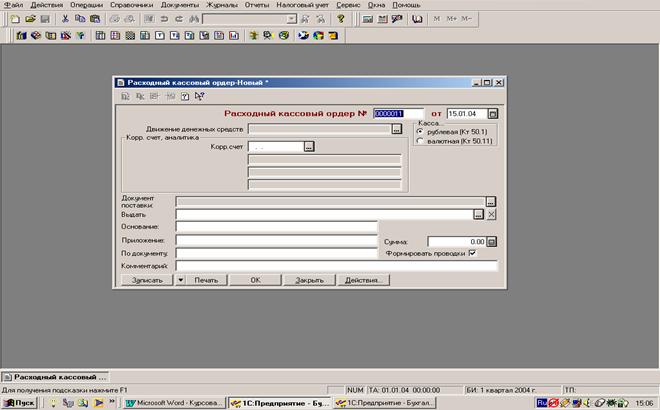660x410 pixels.
Task: Click the X clear icon in Выдать row
Action: 491,214
